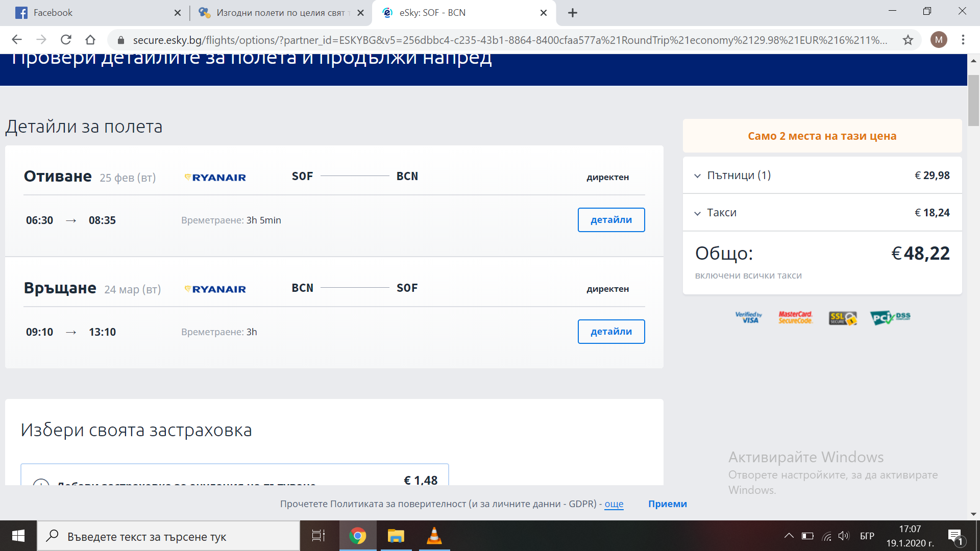Screen dimensions: 980x551
Task: Expand the Пътници (1) price section
Action: [x=697, y=176]
